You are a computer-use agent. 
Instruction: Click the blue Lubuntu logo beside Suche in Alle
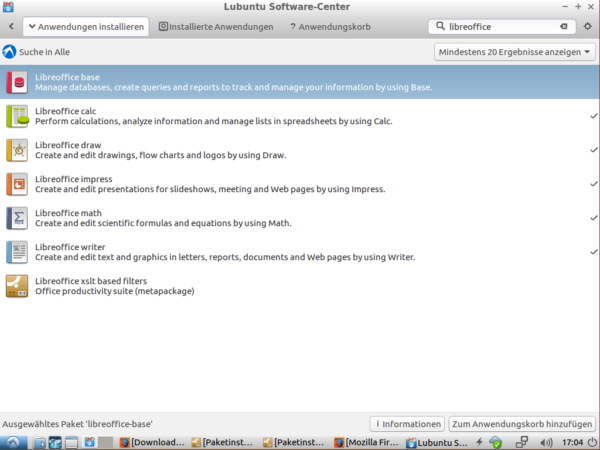pyautogui.click(x=9, y=52)
